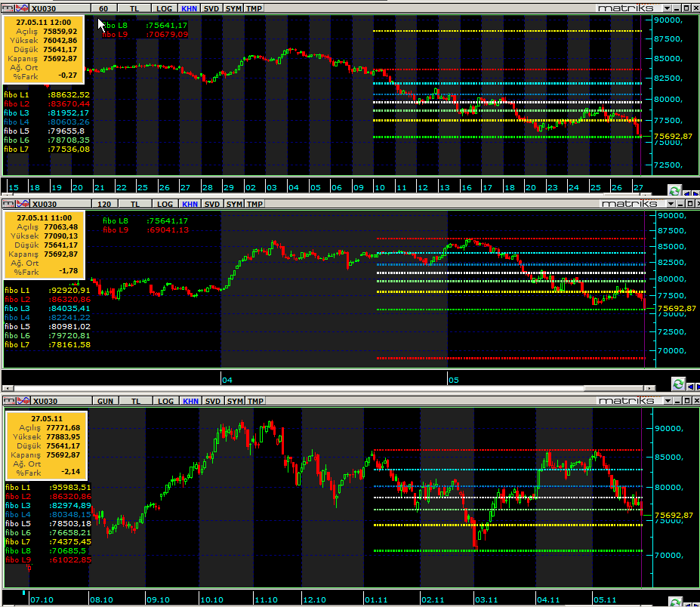Select the 60 period tab in the top chart
This screenshot has height=607, width=700.
click(x=103, y=8)
